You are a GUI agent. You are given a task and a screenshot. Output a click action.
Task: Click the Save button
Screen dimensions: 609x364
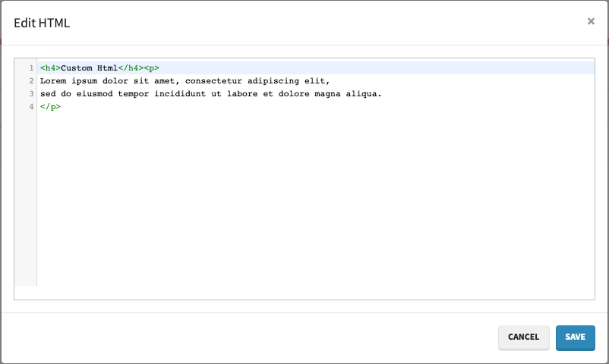tap(575, 337)
